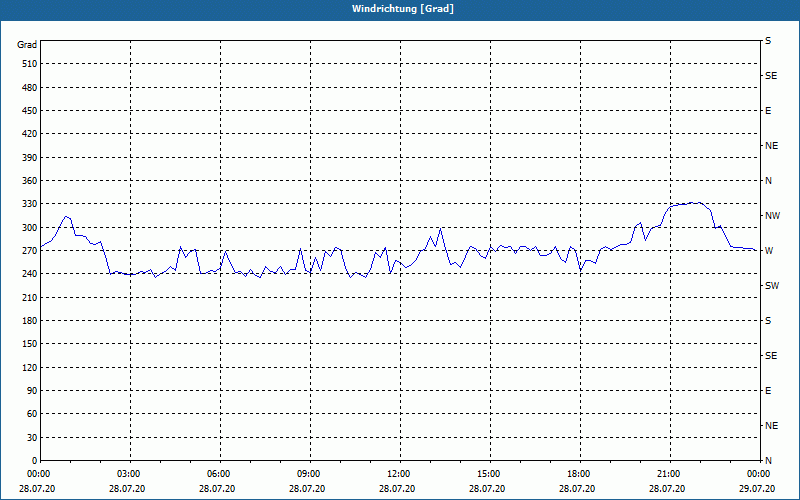Select the "18:00" time label
The width and height of the screenshot is (800, 500).
(580, 473)
